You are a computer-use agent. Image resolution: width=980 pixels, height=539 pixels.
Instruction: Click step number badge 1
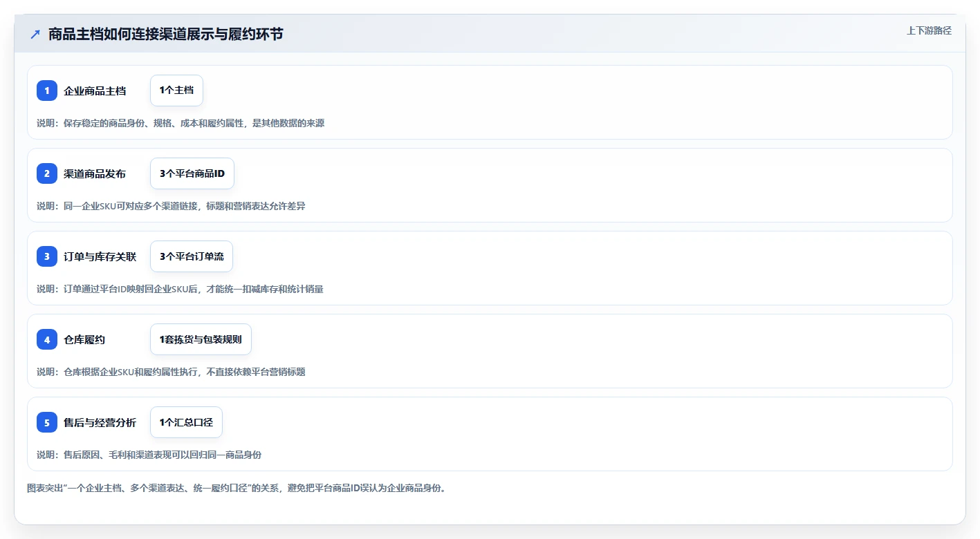point(47,91)
